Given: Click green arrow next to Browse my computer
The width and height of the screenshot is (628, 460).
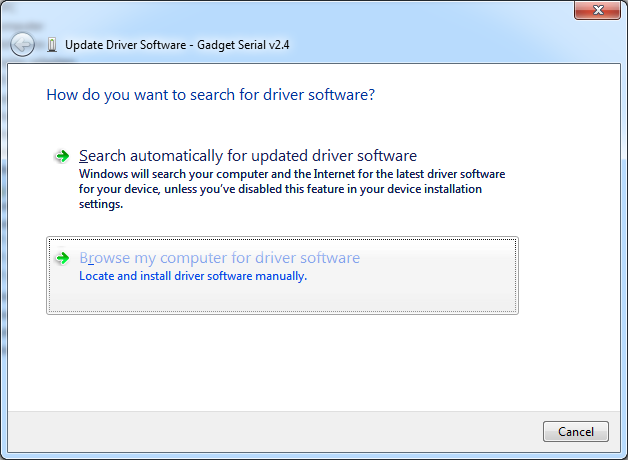Looking at the screenshot, I should coord(62,258).
